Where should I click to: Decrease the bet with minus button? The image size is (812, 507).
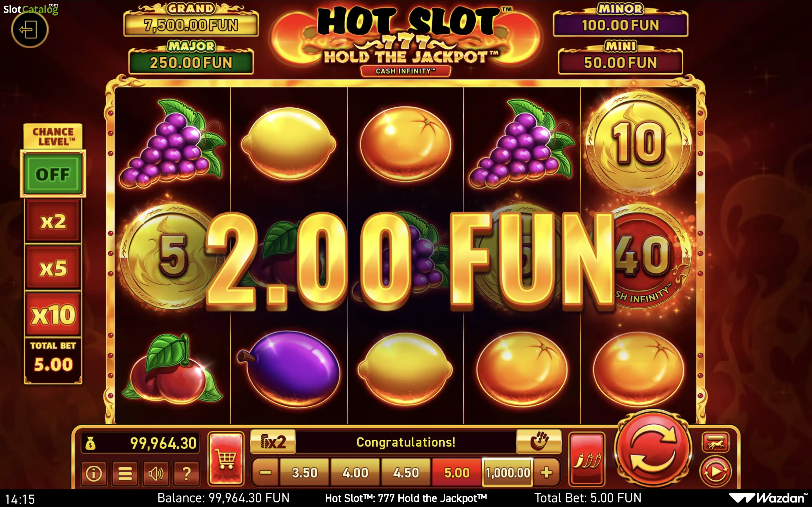(x=265, y=472)
